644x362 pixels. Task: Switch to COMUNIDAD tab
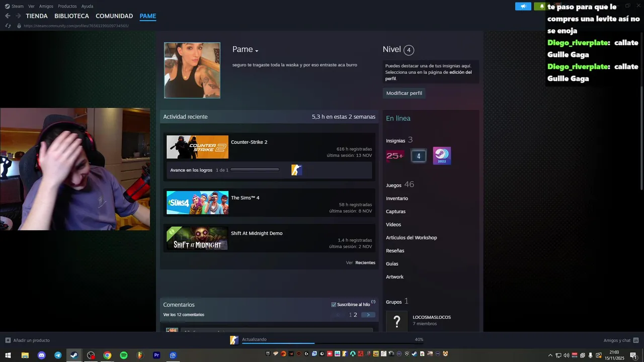pos(114,16)
